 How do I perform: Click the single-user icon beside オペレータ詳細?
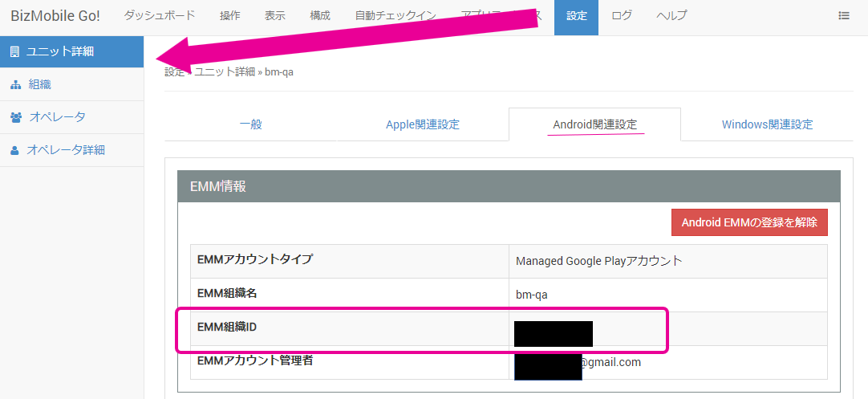[x=14, y=150]
